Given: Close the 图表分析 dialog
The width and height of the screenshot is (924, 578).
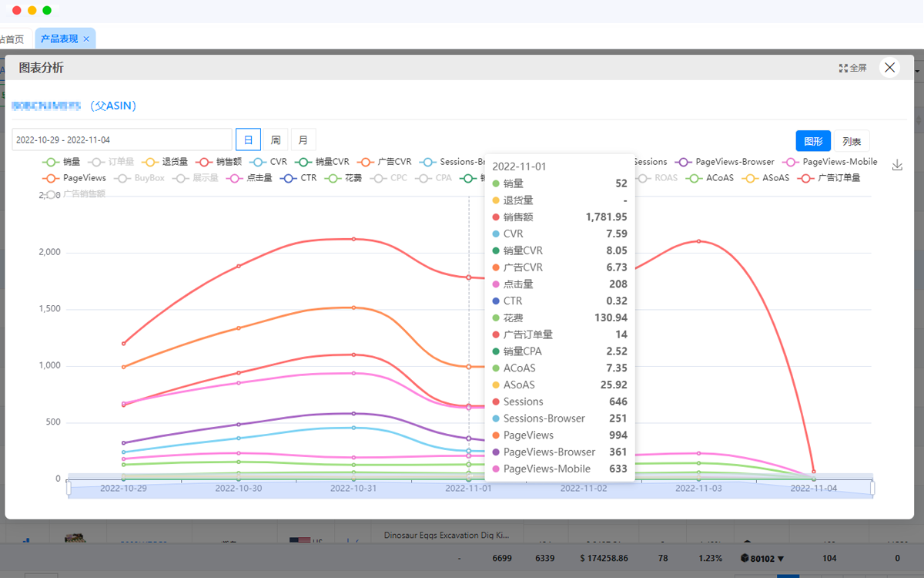Looking at the screenshot, I should click(x=890, y=68).
